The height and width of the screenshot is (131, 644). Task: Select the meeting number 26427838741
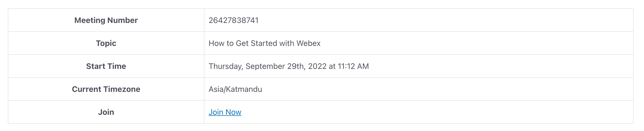pos(233,20)
